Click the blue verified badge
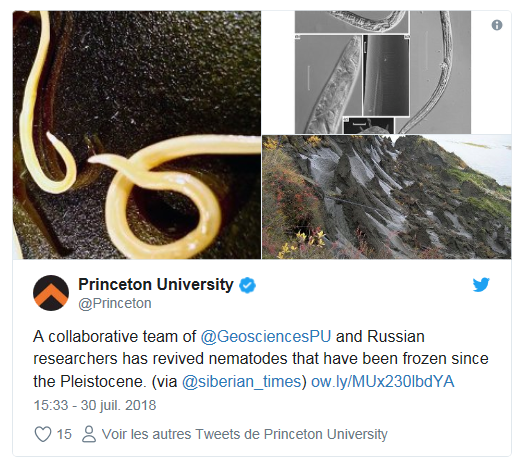 [x=247, y=285]
